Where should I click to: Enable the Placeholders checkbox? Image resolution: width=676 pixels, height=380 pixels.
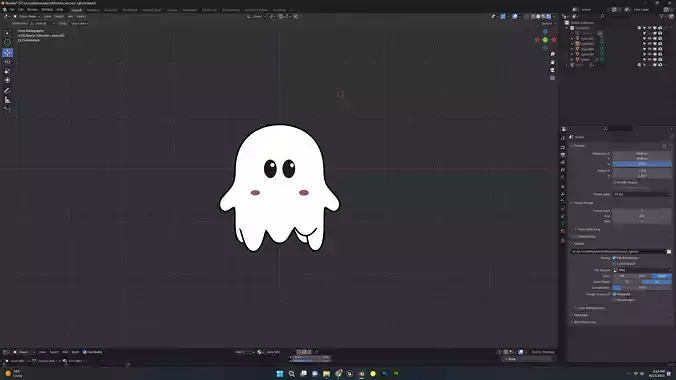614,300
